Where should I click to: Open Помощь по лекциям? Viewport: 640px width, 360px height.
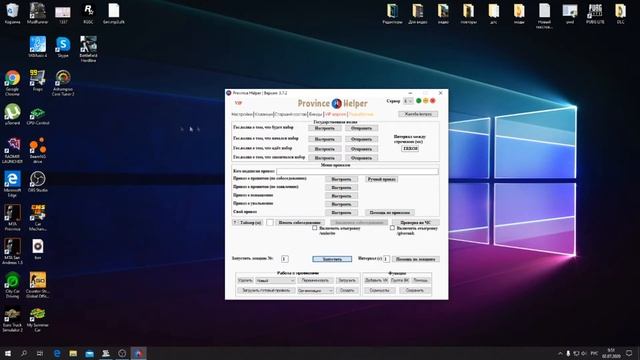[416, 259]
